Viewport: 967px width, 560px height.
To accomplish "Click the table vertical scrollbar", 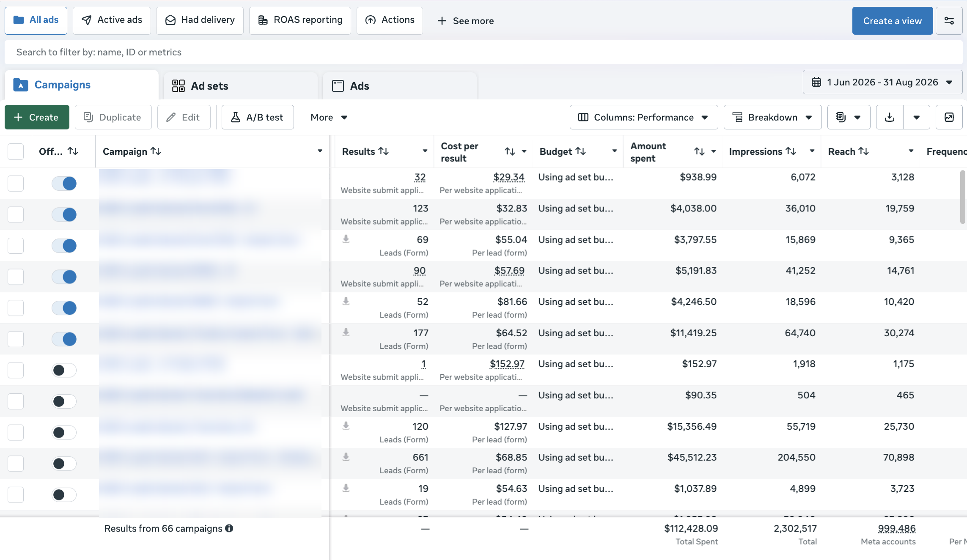I will pos(963,197).
